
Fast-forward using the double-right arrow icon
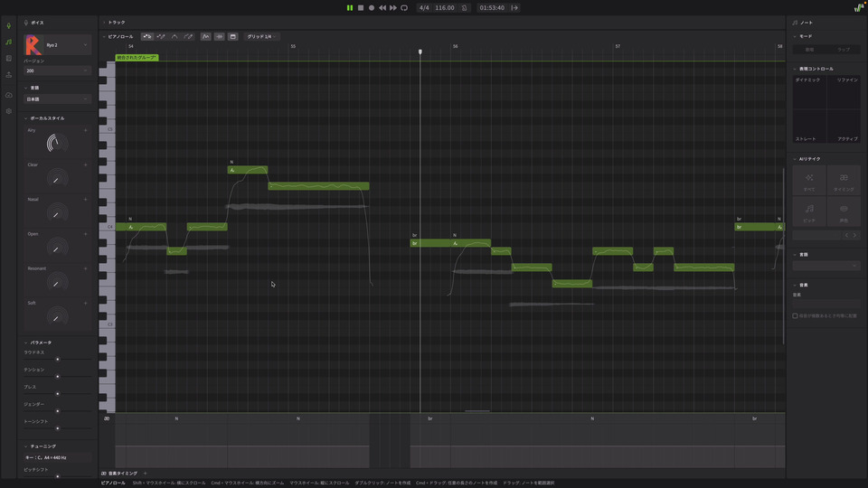[393, 8]
